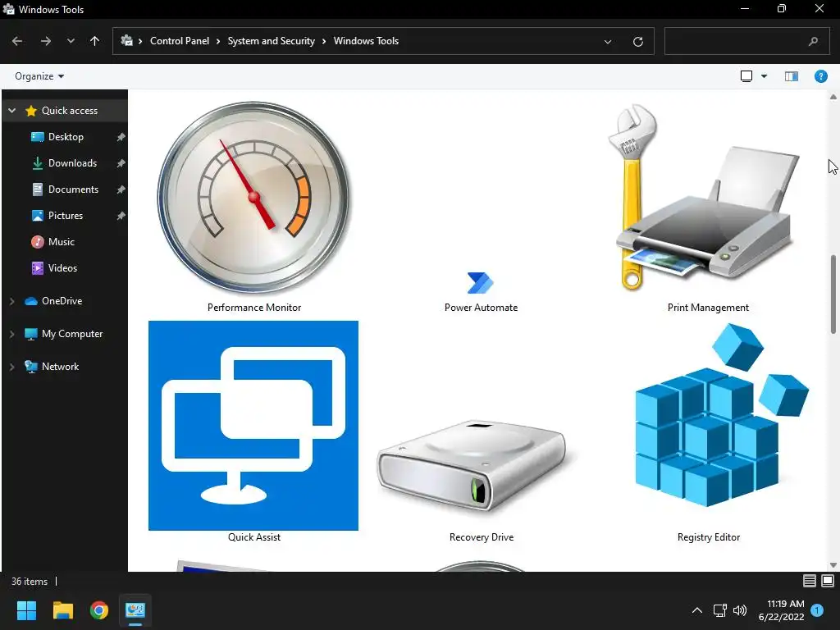Open network status in system tray

tap(719, 610)
